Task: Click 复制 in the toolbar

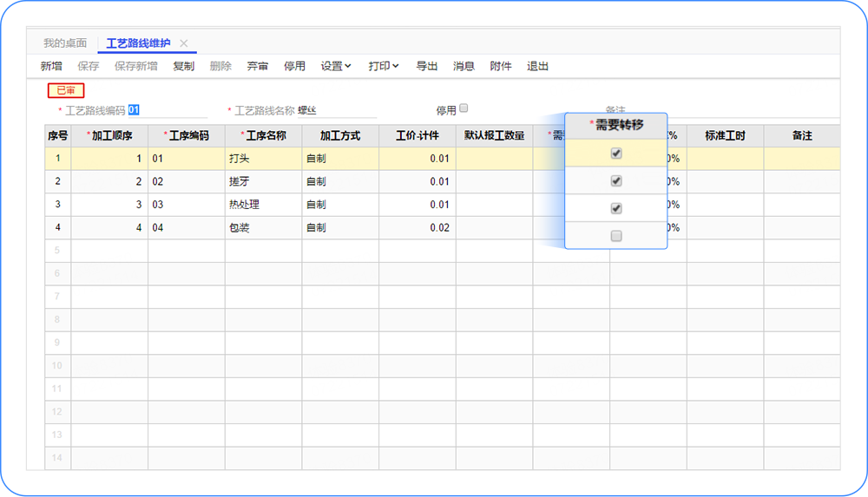Action: click(183, 67)
